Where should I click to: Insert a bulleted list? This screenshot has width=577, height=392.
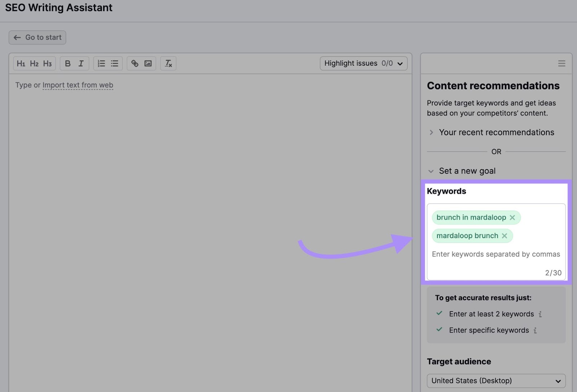(x=114, y=63)
